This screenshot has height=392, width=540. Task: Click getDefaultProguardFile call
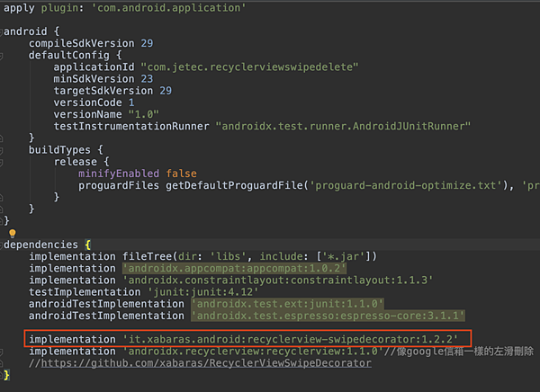pos(235,185)
